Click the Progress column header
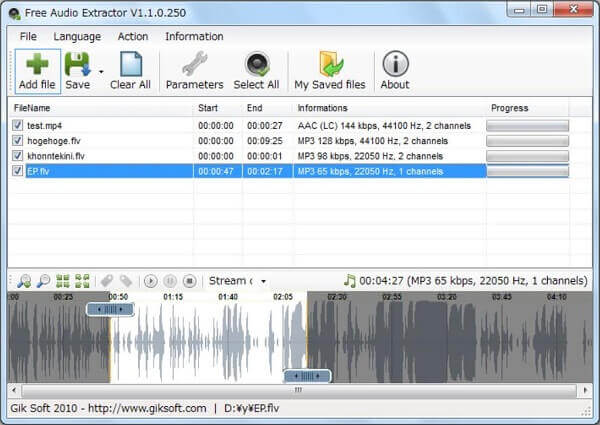Image resolution: width=600 pixels, height=425 pixels. (527, 108)
